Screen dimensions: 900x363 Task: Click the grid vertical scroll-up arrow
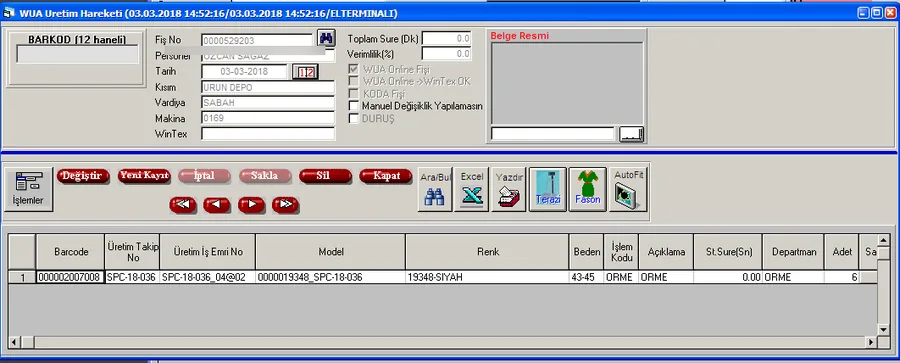tap(884, 240)
